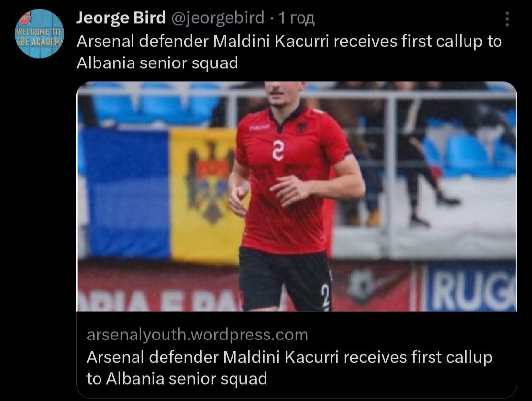Screen dimensions: 532x401
Task: Click the arsenalyouth.wordpress.com domain link
Action: pos(197,335)
